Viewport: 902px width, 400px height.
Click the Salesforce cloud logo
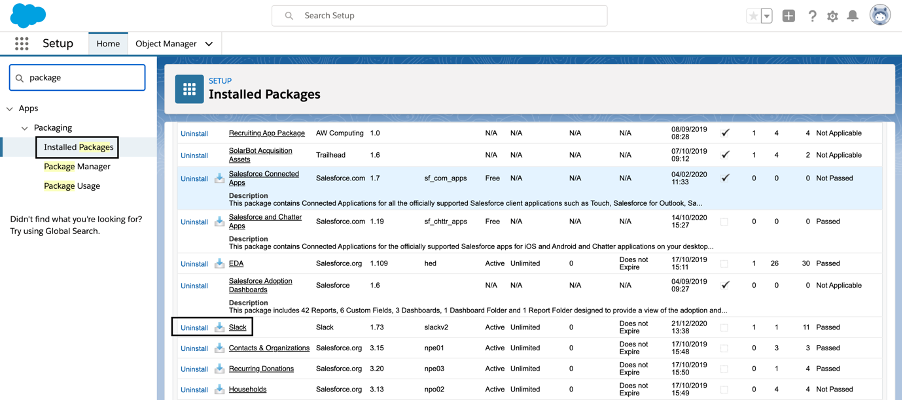[28, 15]
